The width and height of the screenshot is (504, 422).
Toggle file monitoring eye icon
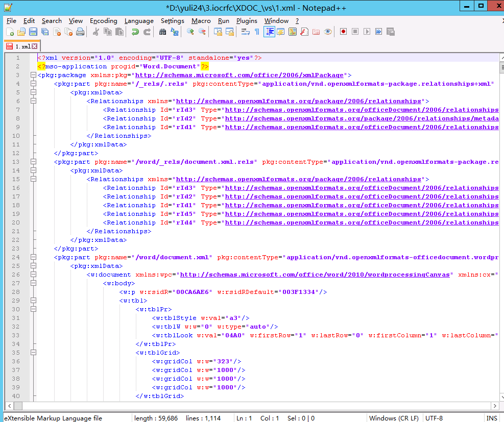coord(328,32)
